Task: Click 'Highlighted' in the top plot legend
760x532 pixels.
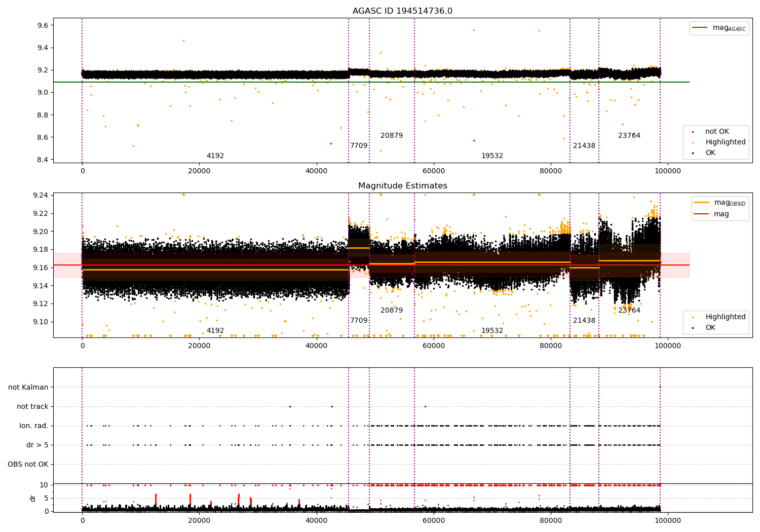Action: point(725,142)
